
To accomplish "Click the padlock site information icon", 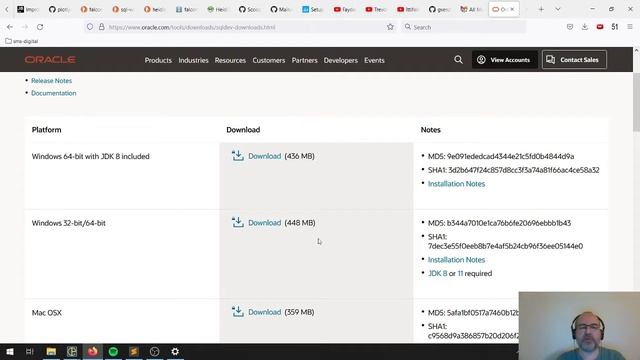I will pos(102,27).
